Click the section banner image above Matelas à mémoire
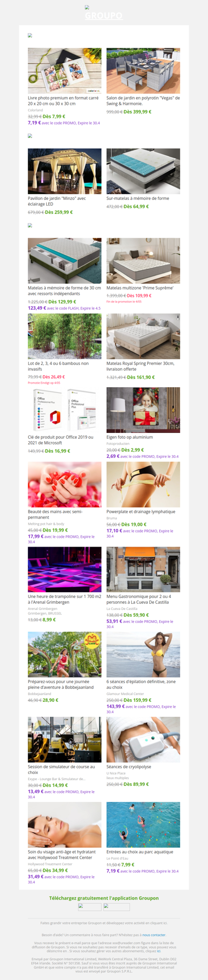The height and width of the screenshot is (980, 208). coord(30,226)
